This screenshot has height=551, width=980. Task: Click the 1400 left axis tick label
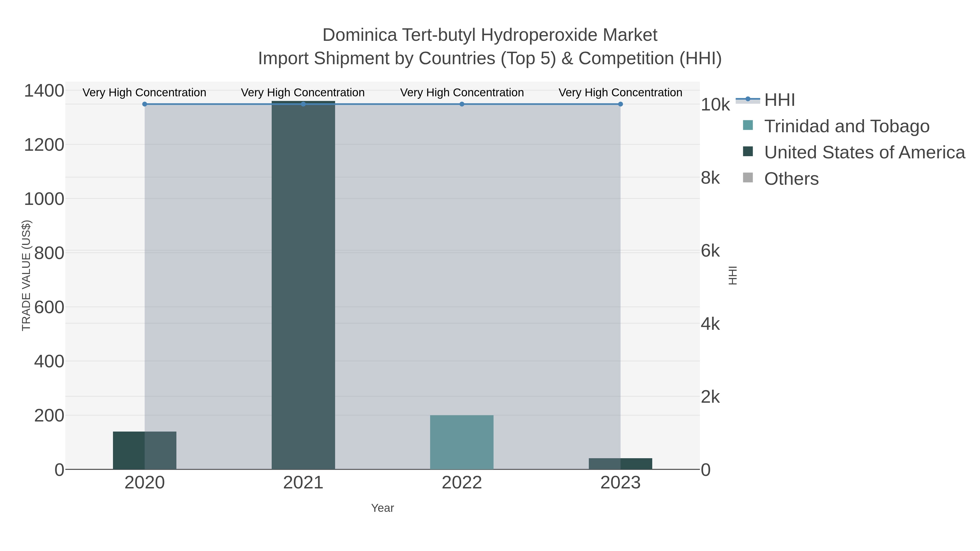point(44,91)
